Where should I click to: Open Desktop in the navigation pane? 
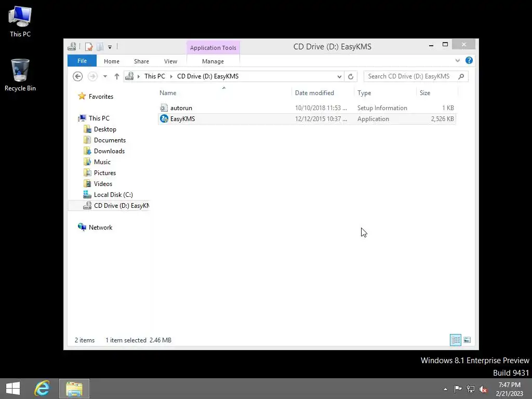click(x=105, y=129)
